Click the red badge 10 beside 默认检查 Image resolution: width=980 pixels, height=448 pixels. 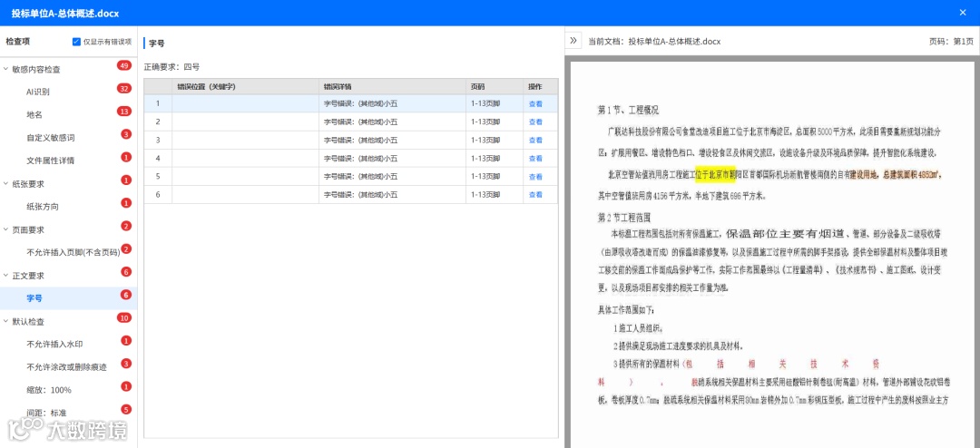click(x=123, y=318)
